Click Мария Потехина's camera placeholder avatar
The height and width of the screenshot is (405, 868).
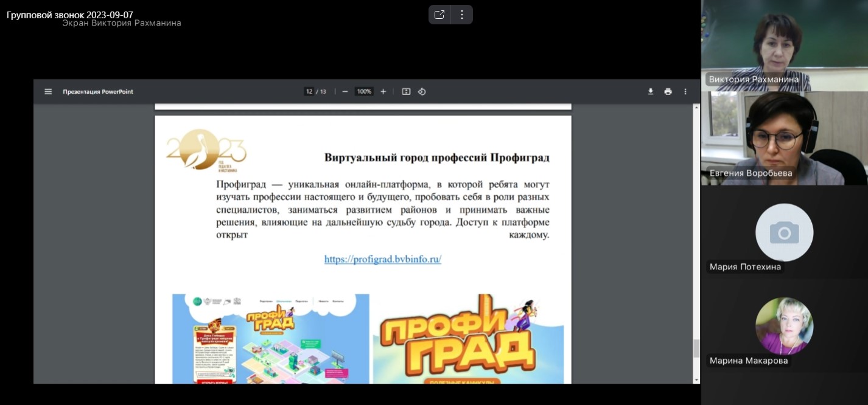coord(784,232)
